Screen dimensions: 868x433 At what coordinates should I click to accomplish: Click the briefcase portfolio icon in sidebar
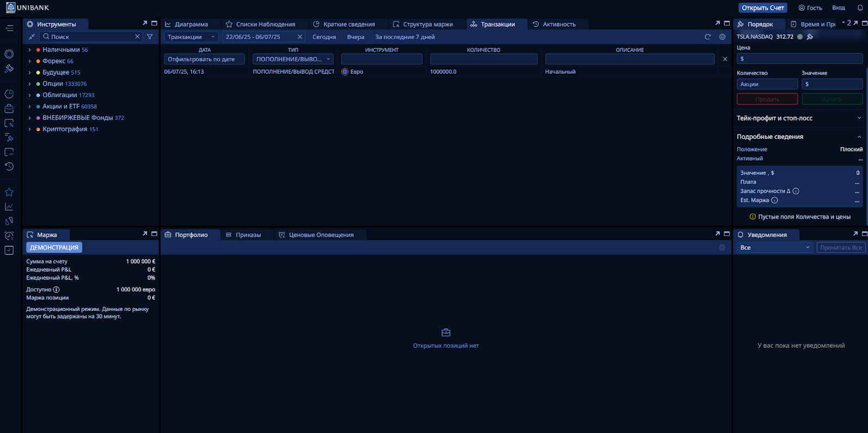coord(9,109)
